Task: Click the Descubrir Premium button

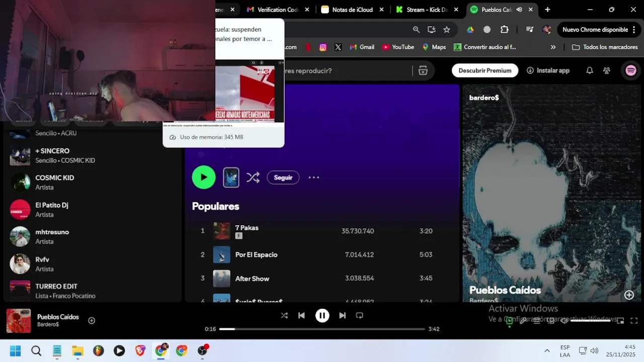Action: (485, 70)
